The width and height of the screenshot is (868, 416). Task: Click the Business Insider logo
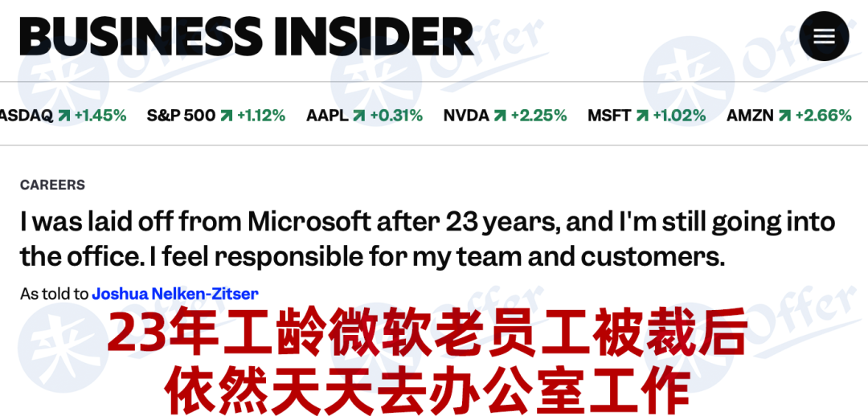247,36
